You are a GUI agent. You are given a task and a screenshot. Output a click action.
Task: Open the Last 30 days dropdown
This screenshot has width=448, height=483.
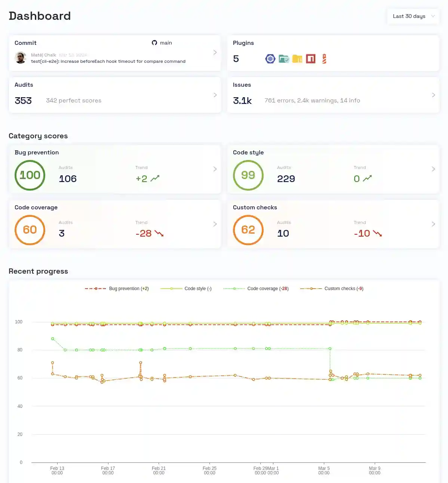[x=413, y=16]
